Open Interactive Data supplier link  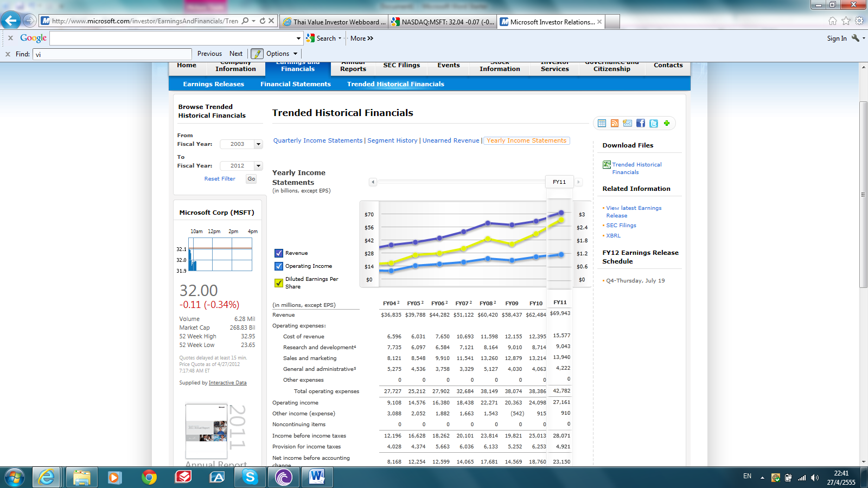[227, 383]
